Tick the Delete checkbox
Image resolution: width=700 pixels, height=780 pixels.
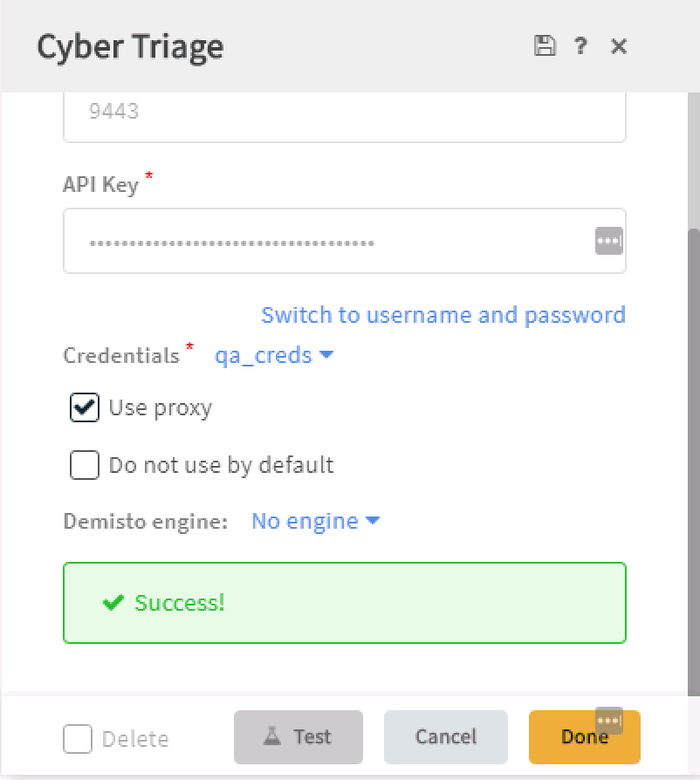(78, 739)
